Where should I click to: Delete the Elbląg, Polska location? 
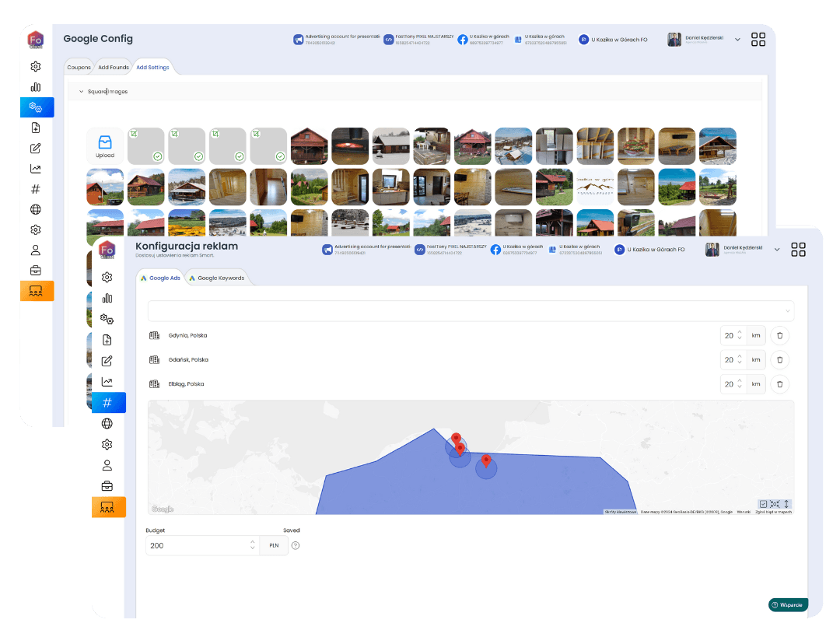coord(779,384)
